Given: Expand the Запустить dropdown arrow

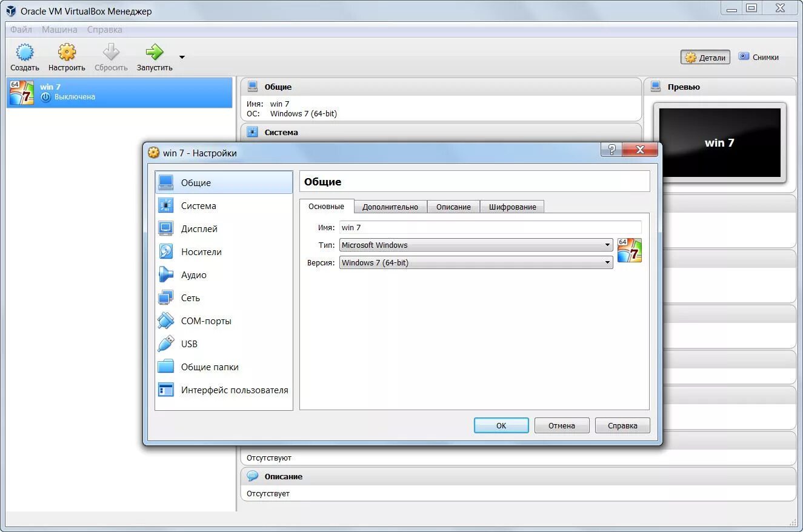Looking at the screenshot, I should click(x=182, y=58).
